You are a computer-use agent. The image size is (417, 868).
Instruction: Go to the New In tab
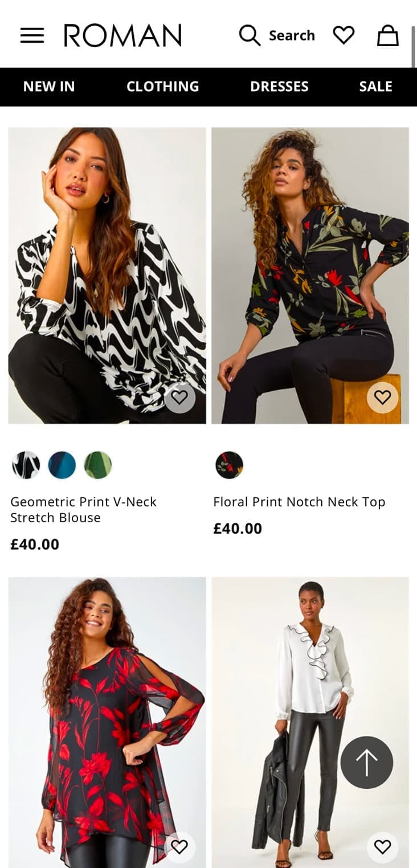click(x=49, y=87)
